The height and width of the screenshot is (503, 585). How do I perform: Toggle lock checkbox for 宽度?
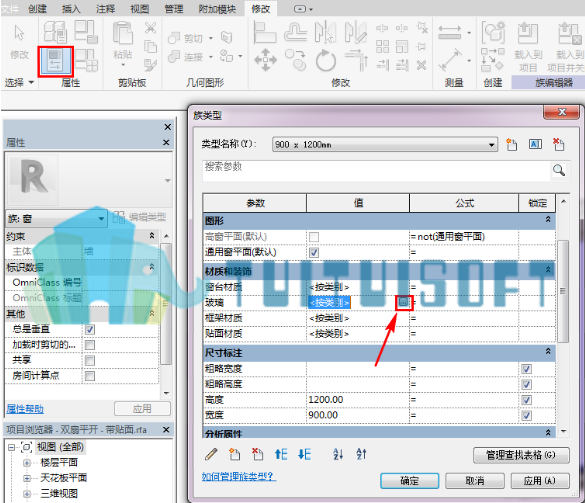526,416
